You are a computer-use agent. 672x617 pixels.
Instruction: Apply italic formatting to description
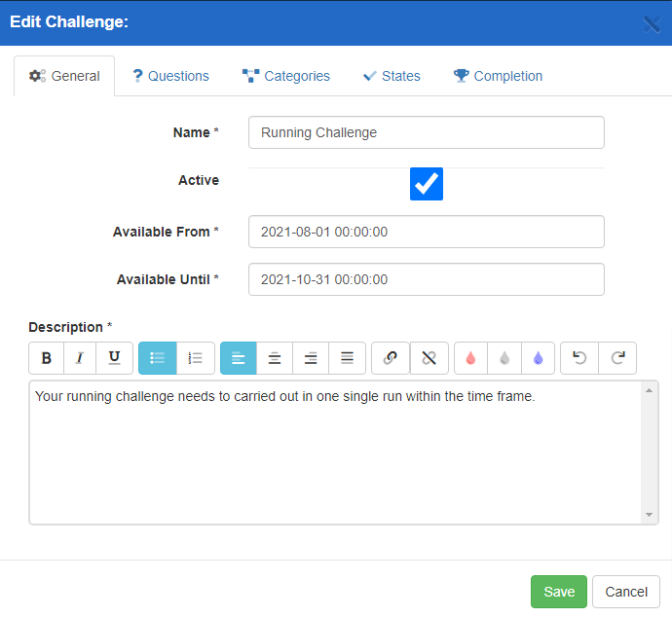tap(80, 358)
